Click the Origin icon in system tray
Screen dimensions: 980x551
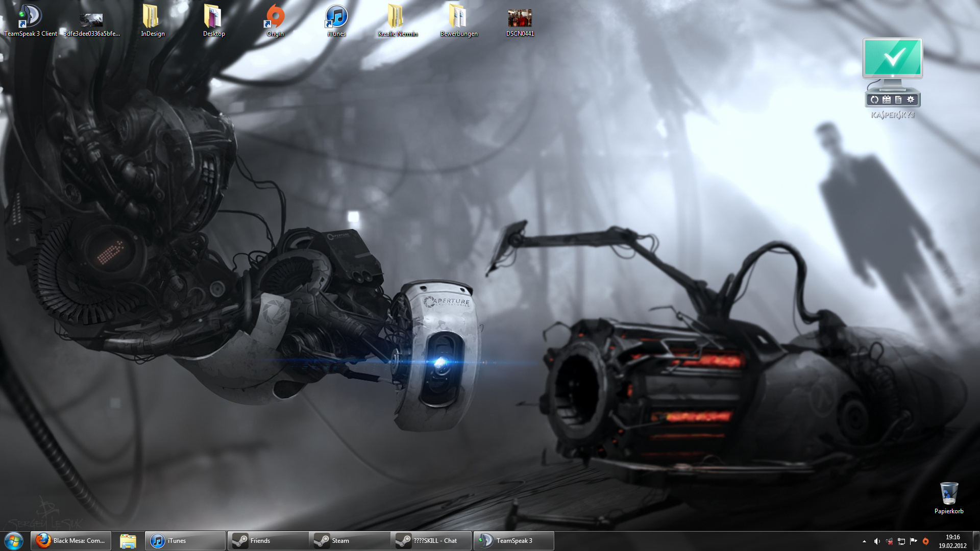925,541
